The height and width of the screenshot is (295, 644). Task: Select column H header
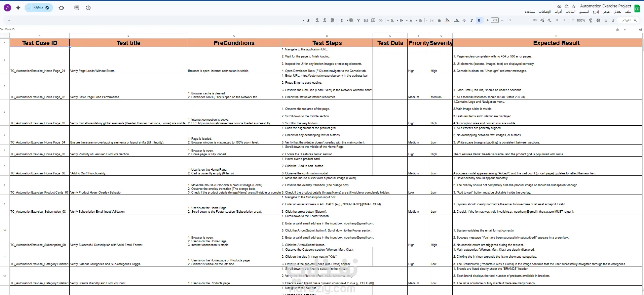pos(548,36)
